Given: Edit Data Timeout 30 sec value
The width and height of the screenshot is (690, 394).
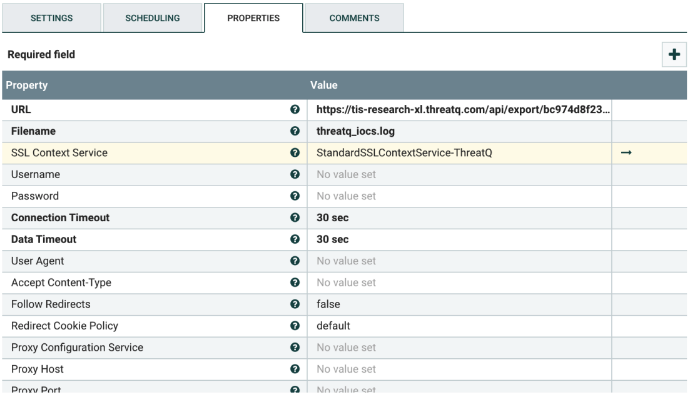Looking at the screenshot, I should 459,239.
